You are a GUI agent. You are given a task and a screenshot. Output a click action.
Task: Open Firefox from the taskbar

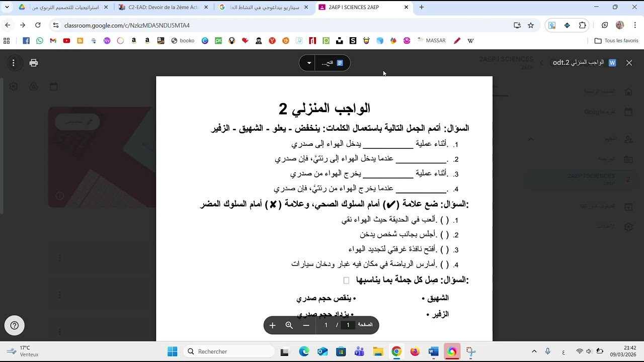(415, 351)
